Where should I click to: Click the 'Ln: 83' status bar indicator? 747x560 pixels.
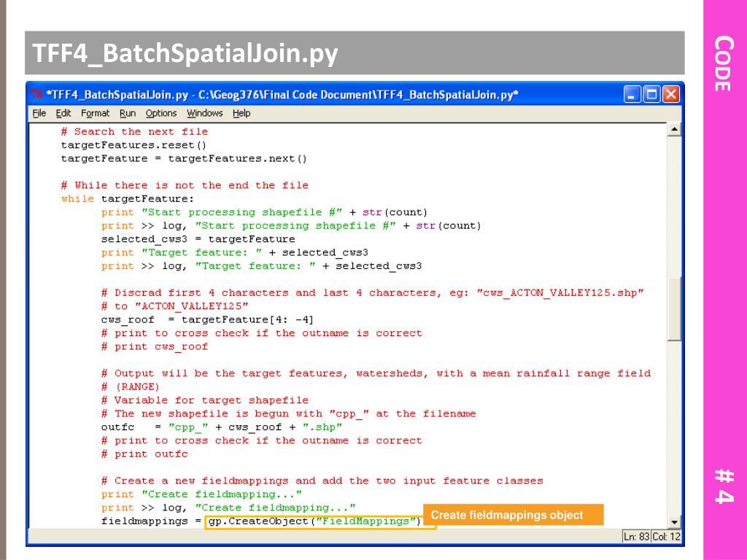pyautogui.click(x=636, y=537)
